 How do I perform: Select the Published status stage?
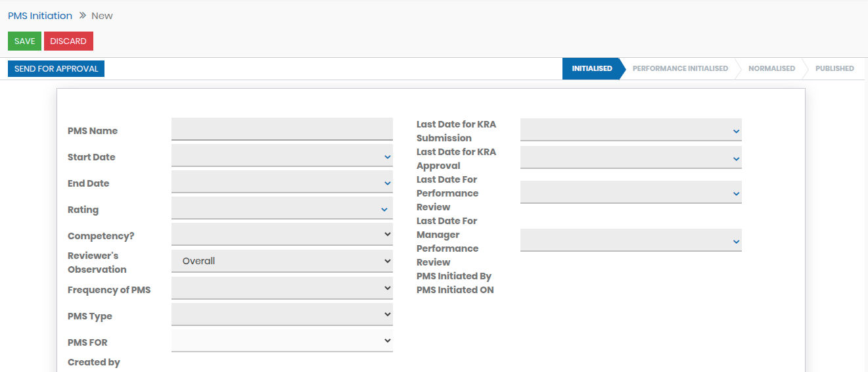834,68
